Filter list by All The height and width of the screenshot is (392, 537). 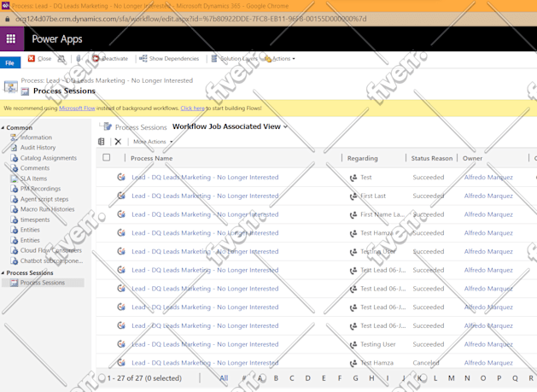[x=224, y=378]
